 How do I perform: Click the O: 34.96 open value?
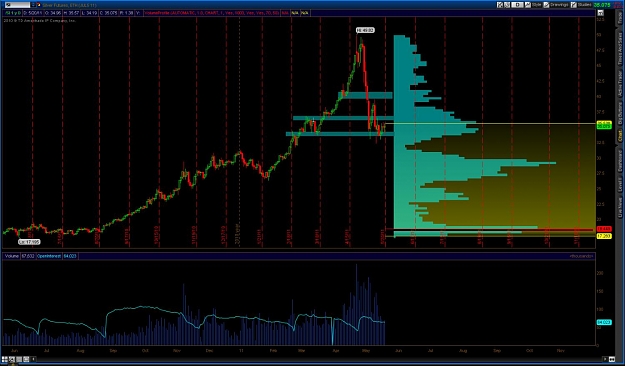[53, 13]
